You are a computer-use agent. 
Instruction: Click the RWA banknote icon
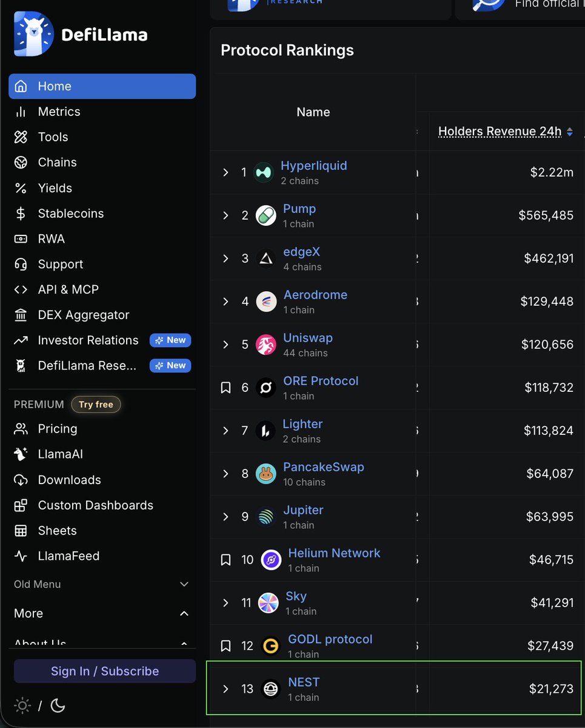point(21,239)
